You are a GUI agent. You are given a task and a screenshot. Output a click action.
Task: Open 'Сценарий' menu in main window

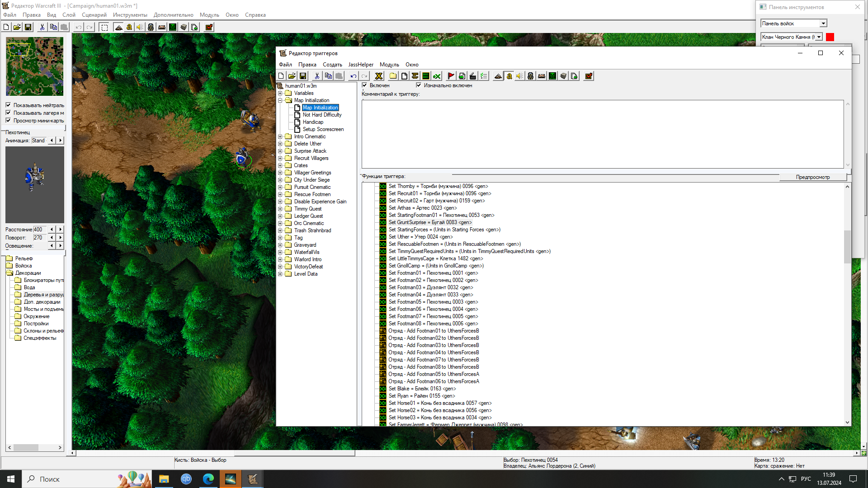(94, 15)
